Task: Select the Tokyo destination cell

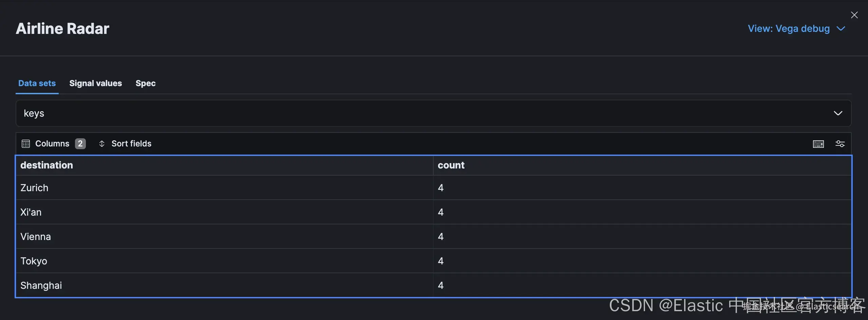Action: (34, 261)
